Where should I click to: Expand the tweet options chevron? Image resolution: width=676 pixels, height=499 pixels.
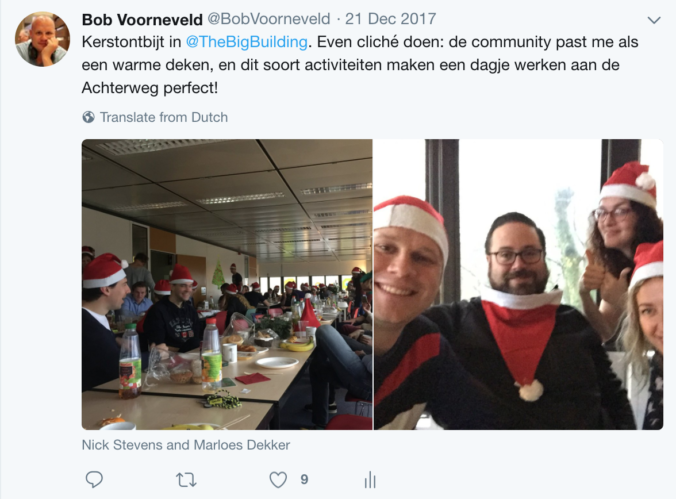click(x=654, y=20)
